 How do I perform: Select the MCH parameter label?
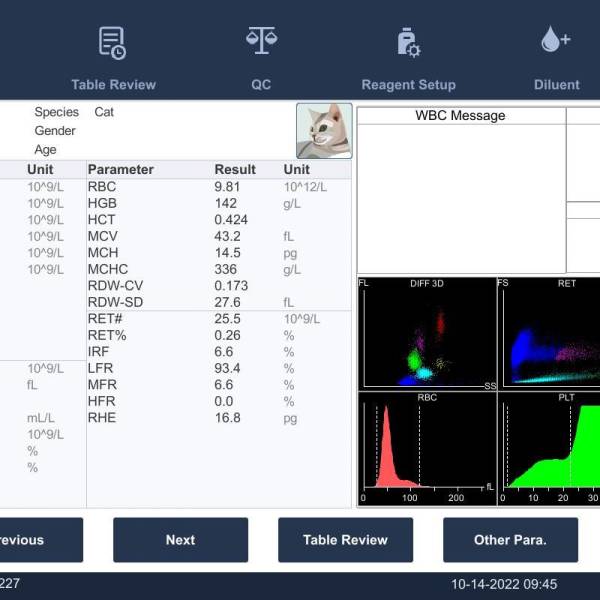[x=103, y=253]
